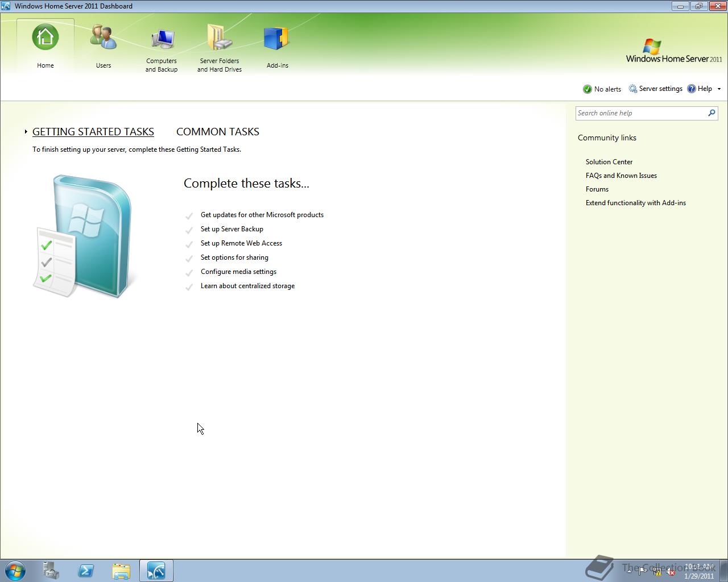Viewport: 728px width, 582px height.
Task: Click the taskbar clock and date
Action: pyautogui.click(x=699, y=571)
